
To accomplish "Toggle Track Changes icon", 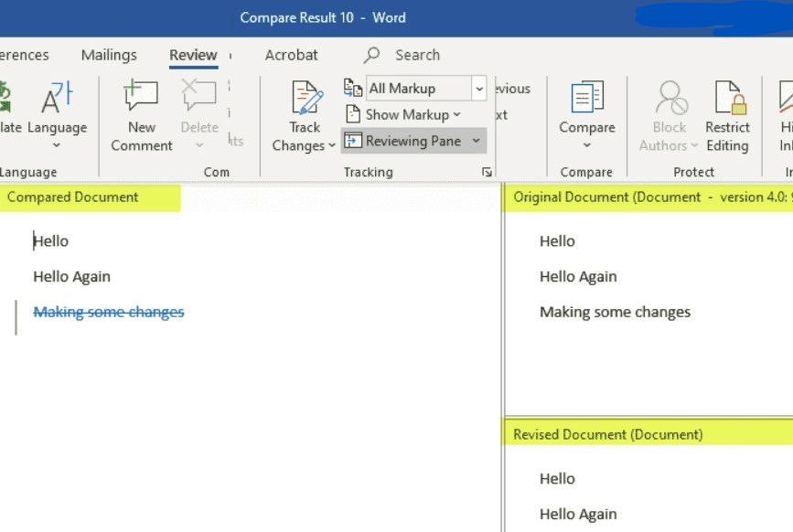I will [306, 97].
